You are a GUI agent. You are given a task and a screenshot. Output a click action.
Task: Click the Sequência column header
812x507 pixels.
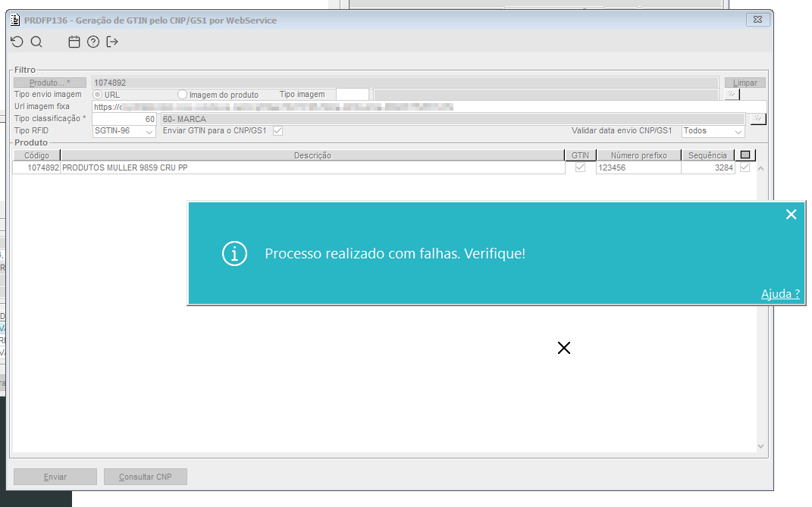pyautogui.click(x=707, y=155)
